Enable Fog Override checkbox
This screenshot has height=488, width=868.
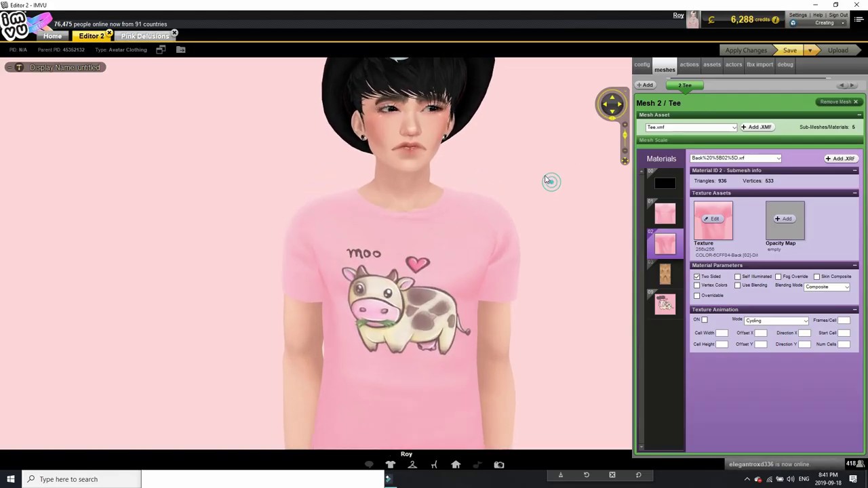click(x=778, y=277)
